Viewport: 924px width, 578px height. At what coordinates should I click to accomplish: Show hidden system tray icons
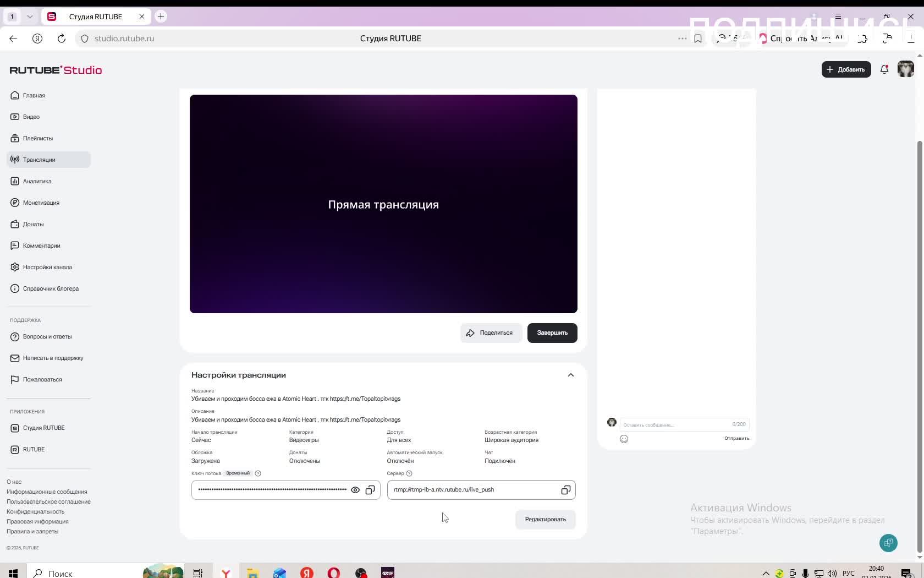[766, 573]
